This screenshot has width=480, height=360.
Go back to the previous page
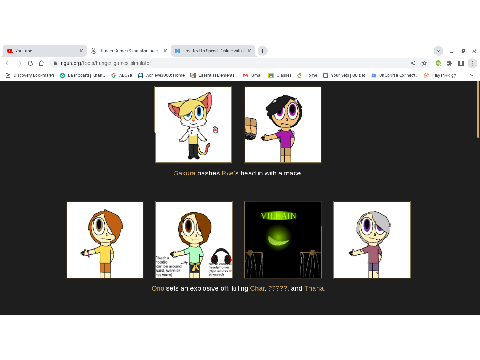[x=7, y=63]
